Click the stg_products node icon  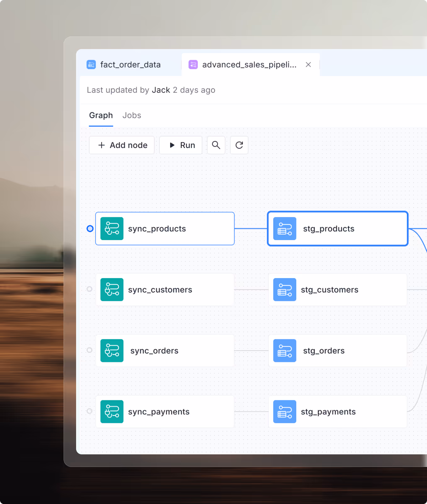point(285,229)
